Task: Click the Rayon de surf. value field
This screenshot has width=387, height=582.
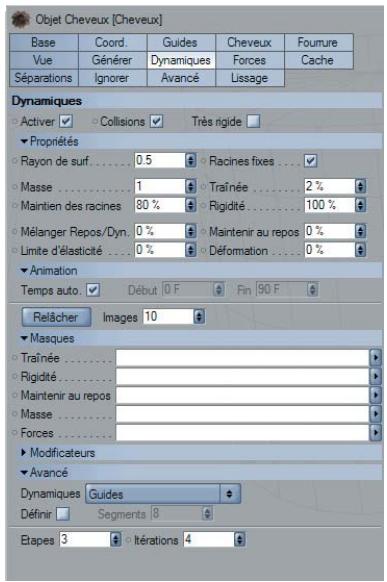Action: (x=160, y=160)
